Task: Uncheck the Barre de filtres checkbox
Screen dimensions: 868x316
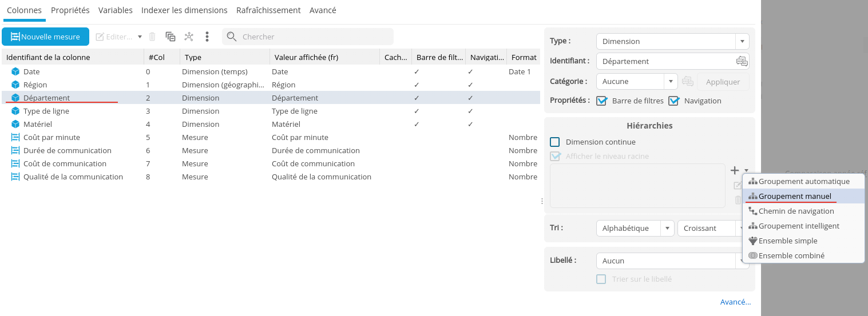Action: (601, 101)
